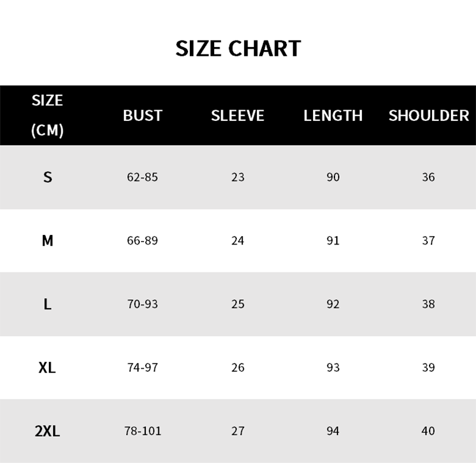Select the XL size row label

point(48,368)
